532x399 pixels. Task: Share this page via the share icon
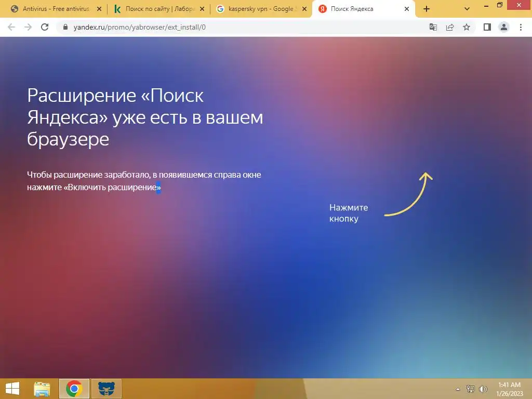(x=450, y=27)
